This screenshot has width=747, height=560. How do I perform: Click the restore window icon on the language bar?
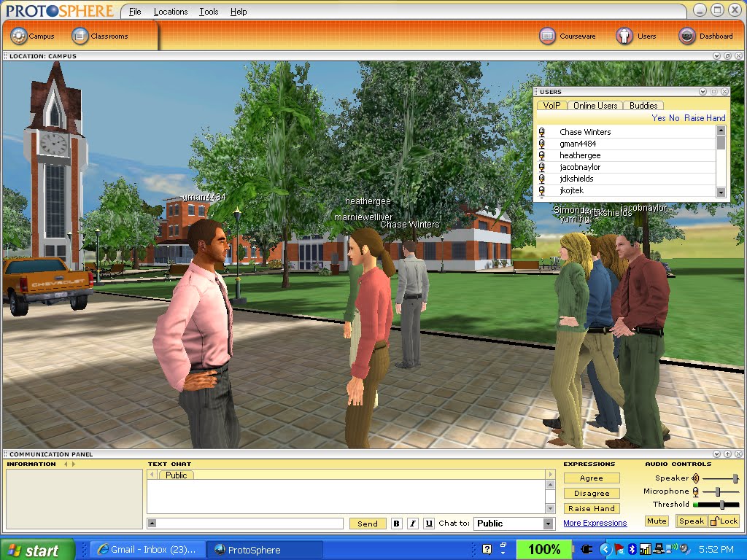pos(503,544)
